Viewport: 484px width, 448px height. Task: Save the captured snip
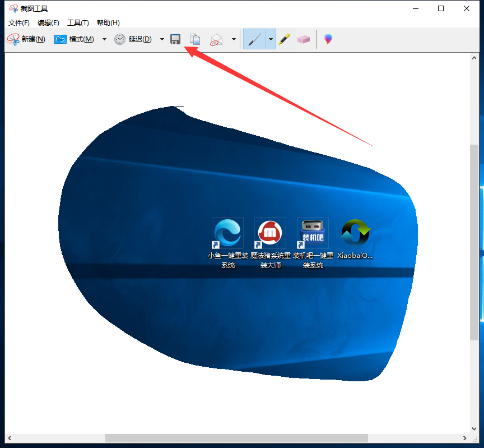pos(175,39)
